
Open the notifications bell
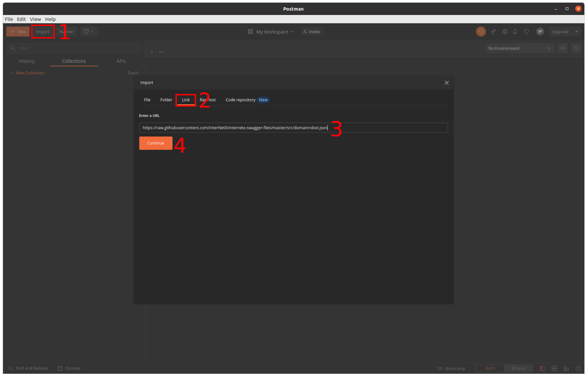point(515,32)
